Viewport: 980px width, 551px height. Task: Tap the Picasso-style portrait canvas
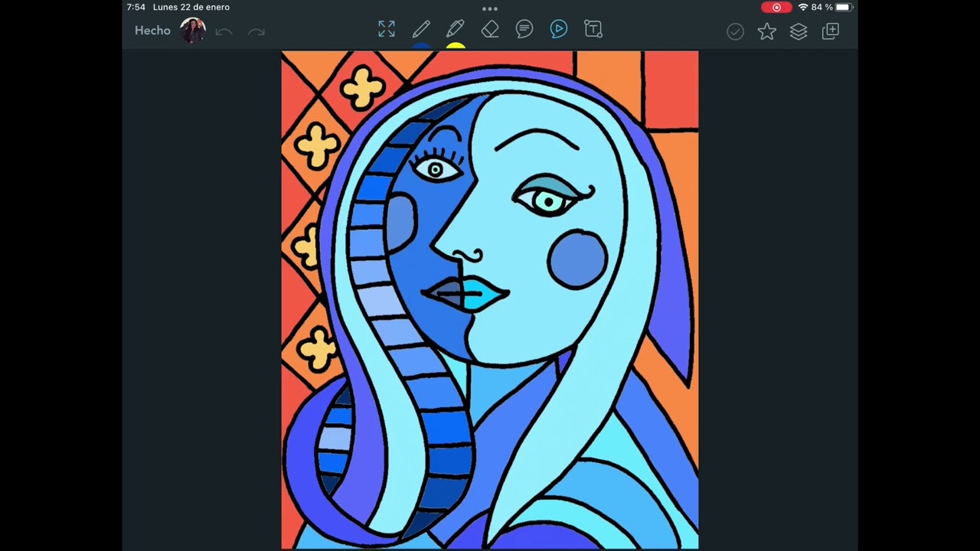coord(490,300)
